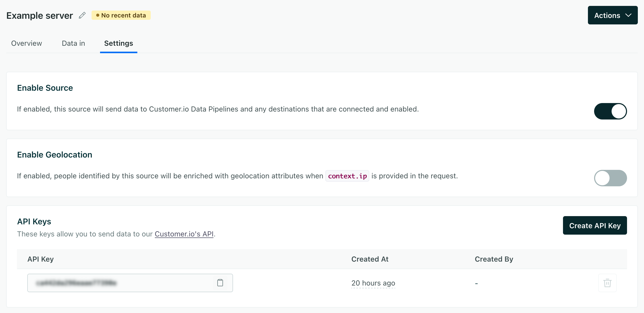Viewport: 644px width, 313px height.
Task: Click the pencil icon to rename server
Action: pyautogui.click(x=82, y=15)
